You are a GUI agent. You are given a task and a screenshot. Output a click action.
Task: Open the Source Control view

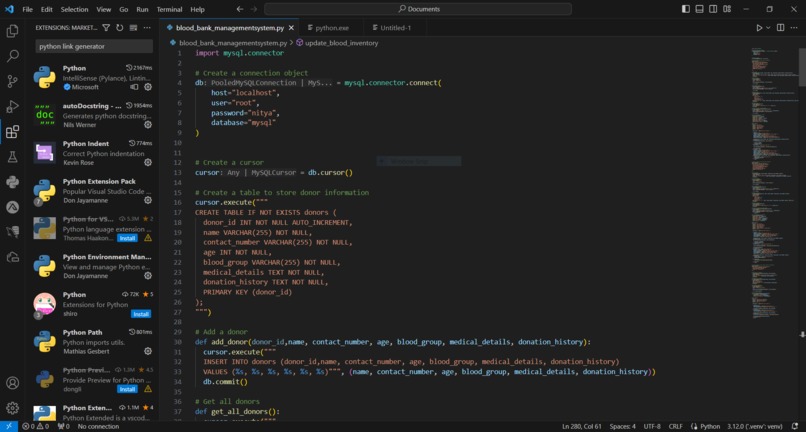[12, 81]
